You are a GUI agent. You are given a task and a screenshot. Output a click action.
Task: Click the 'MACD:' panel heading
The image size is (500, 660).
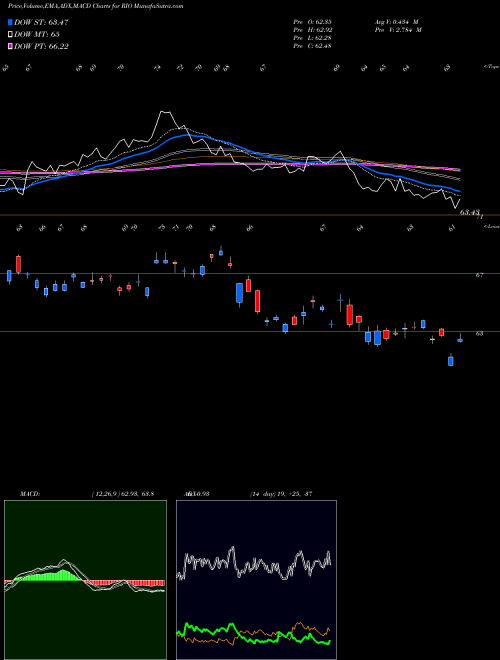[x=29, y=494]
